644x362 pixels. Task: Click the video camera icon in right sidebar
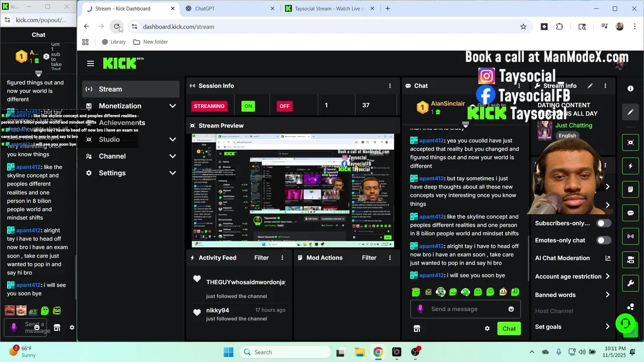click(630, 260)
